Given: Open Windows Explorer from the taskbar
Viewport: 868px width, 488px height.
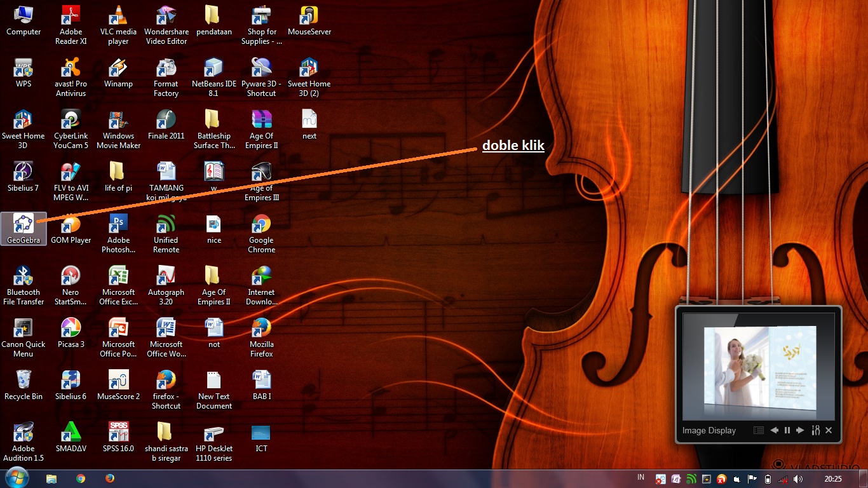Looking at the screenshot, I should [51, 478].
